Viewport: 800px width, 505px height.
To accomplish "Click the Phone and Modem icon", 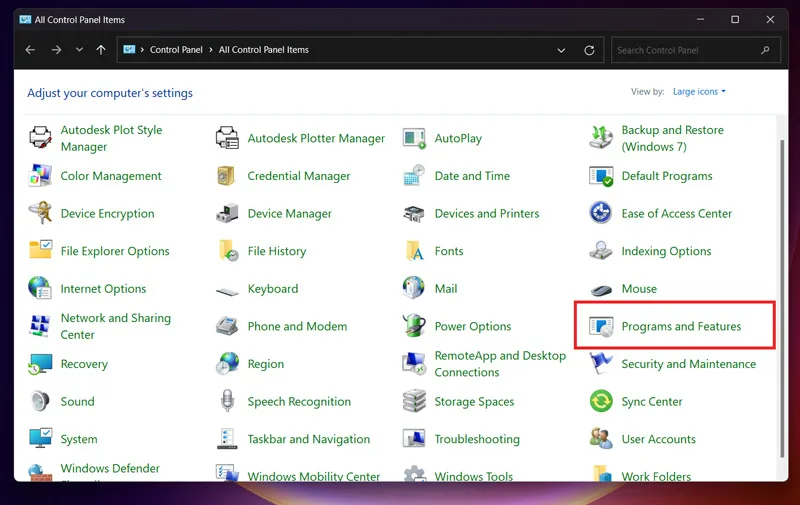I will point(227,326).
